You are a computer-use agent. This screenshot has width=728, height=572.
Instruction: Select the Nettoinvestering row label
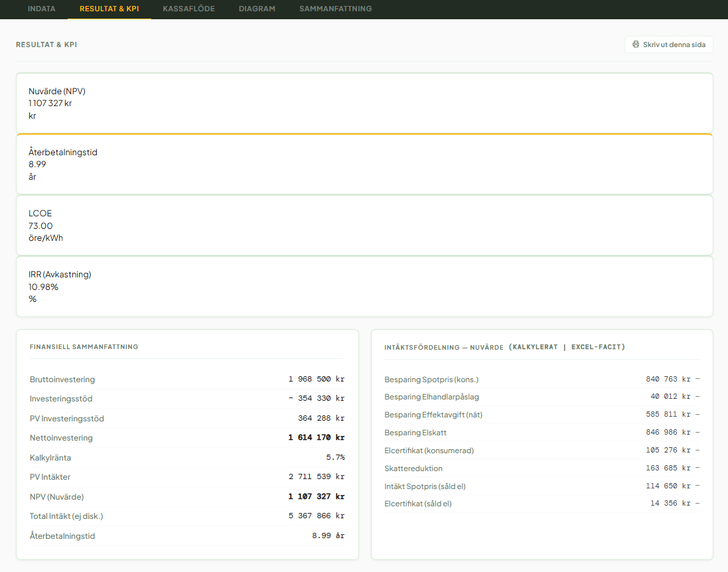[x=61, y=438]
